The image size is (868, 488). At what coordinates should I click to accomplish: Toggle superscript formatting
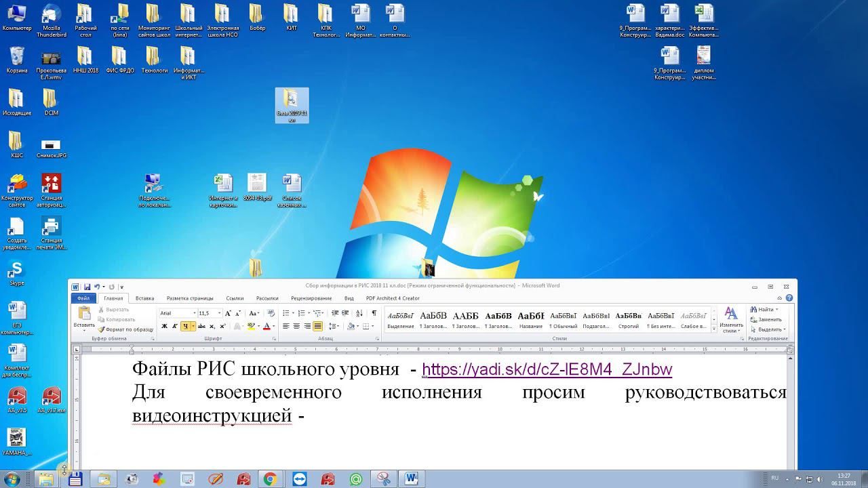point(222,326)
